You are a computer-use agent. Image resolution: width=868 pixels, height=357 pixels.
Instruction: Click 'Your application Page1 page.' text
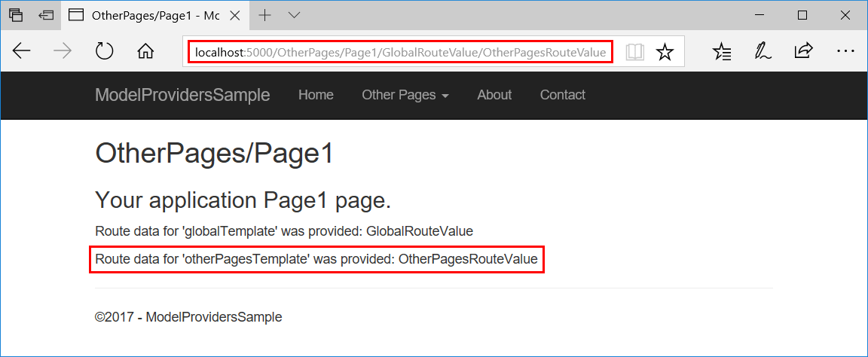[243, 200]
